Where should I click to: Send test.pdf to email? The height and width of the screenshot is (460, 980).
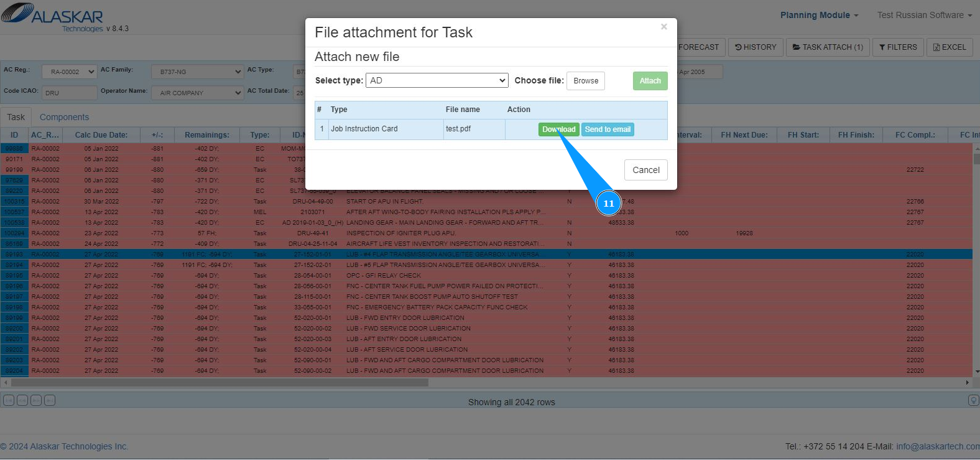coord(608,129)
